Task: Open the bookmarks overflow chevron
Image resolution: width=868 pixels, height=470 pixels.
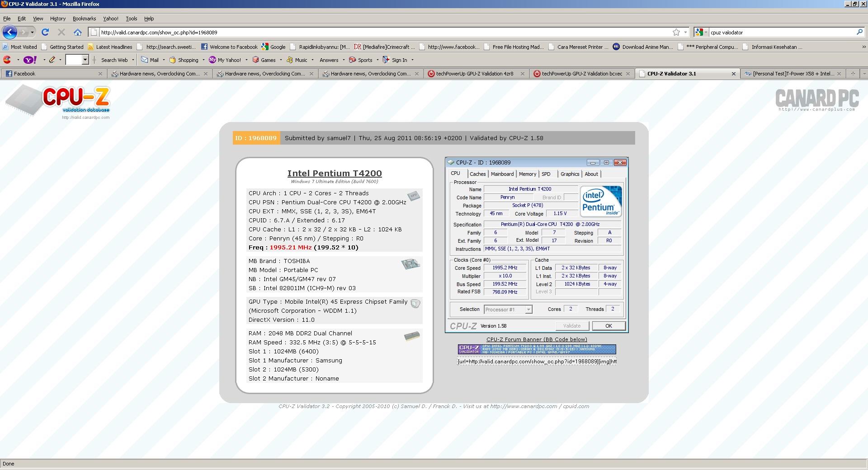Action: tap(863, 47)
